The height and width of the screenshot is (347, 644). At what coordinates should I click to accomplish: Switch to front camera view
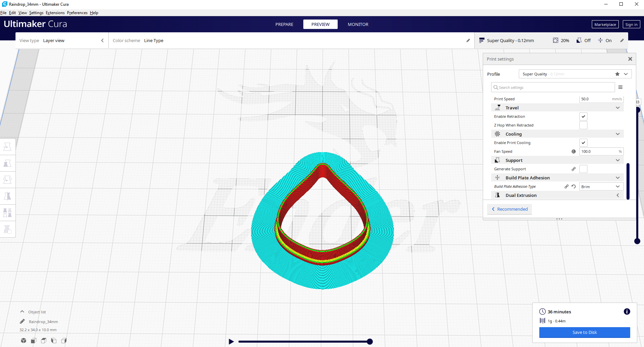[33, 341]
